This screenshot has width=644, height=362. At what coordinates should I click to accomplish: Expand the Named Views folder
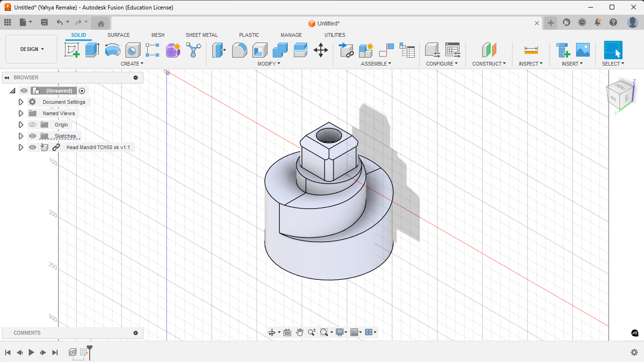click(x=21, y=113)
